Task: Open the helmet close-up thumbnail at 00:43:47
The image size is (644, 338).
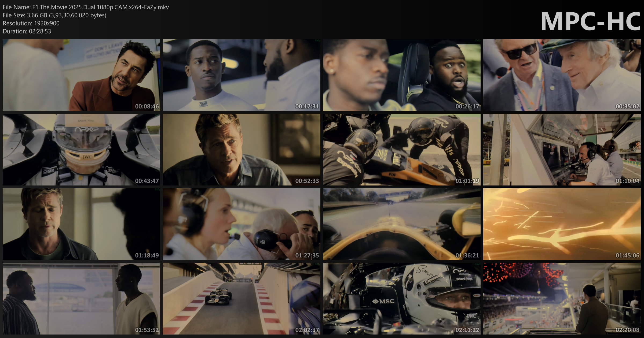Action: point(81,150)
